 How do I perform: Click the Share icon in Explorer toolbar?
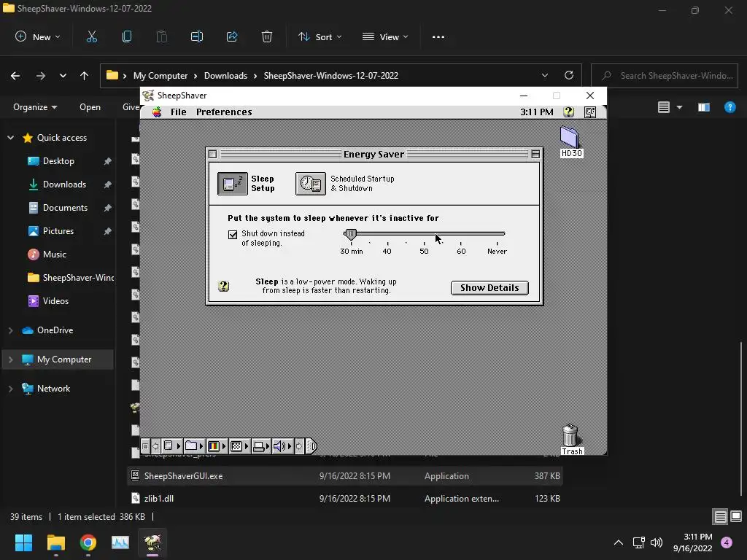232,36
